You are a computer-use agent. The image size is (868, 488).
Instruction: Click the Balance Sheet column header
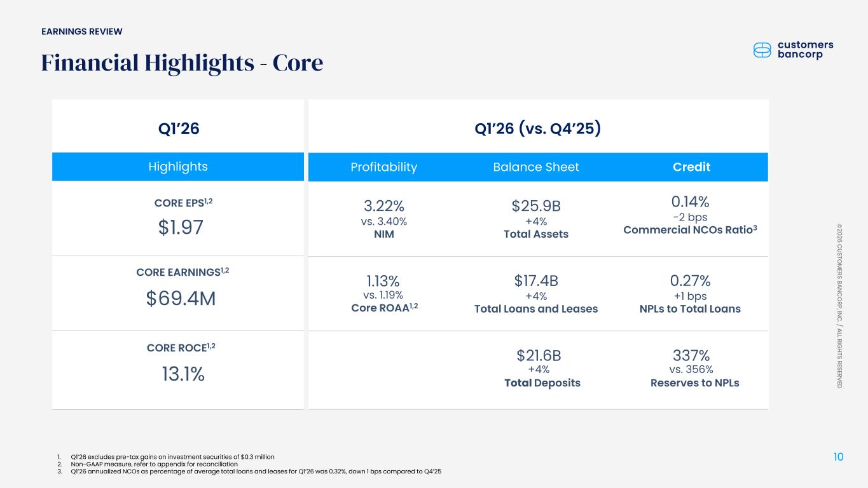click(537, 167)
